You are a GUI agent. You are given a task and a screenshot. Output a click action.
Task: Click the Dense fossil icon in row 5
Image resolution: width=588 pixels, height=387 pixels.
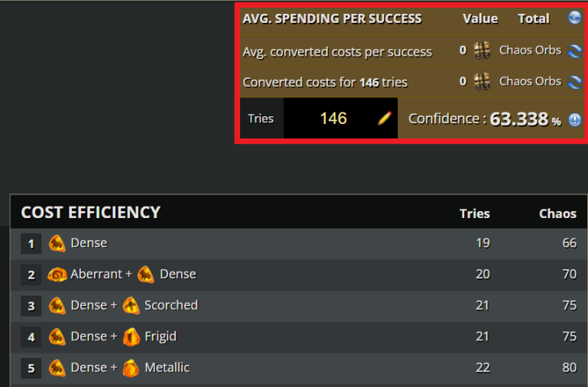pyautogui.click(x=57, y=368)
